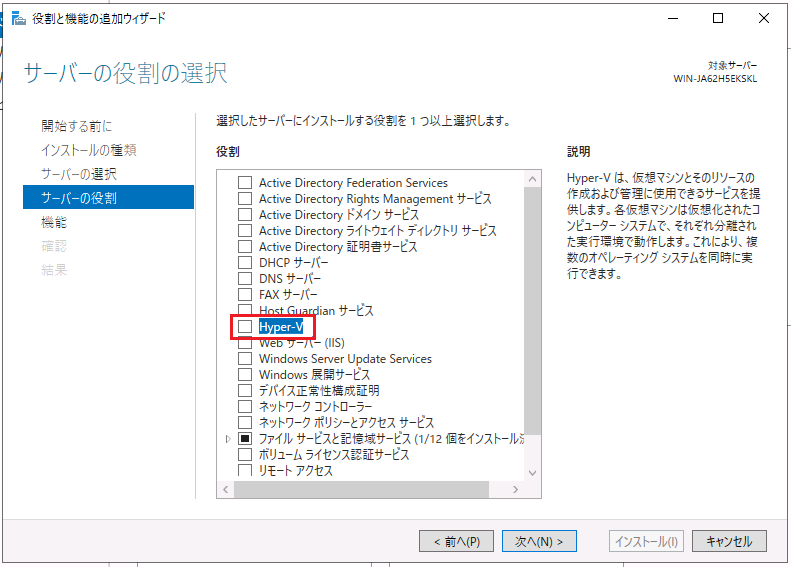Check デバイス正常性構成証明 role
The height and width of the screenshot is (567, 791).
[x=245, y=390]
